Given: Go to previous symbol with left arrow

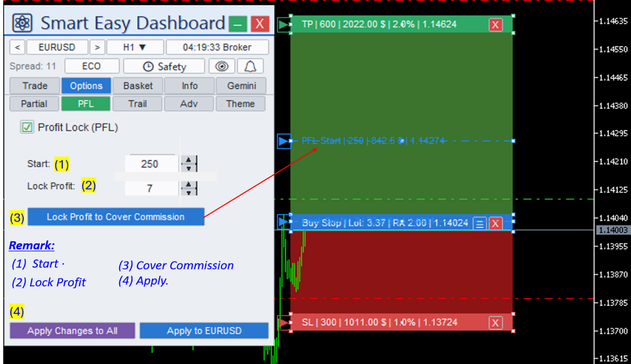Looking at the screenshot, I should point(17,47).
